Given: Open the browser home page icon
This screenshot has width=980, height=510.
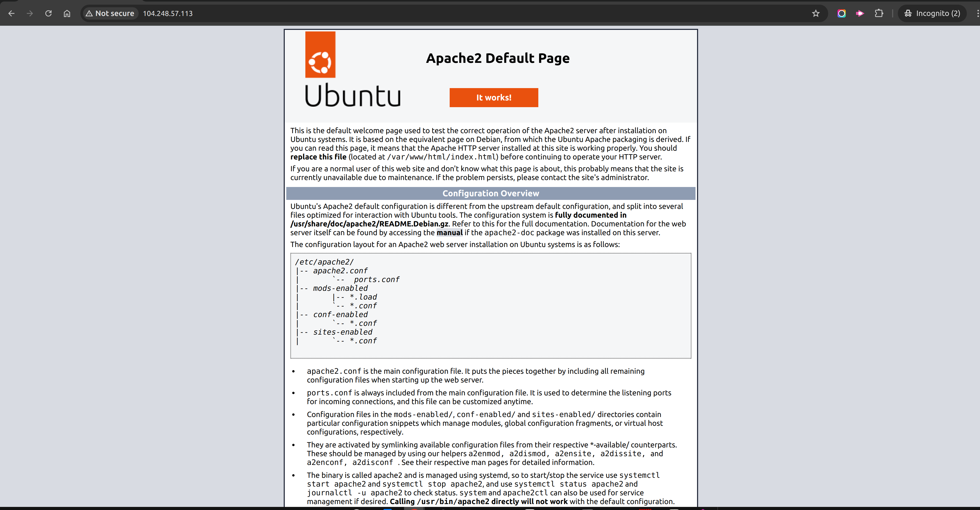Looking at the screenshot, I should coord(67,13).
